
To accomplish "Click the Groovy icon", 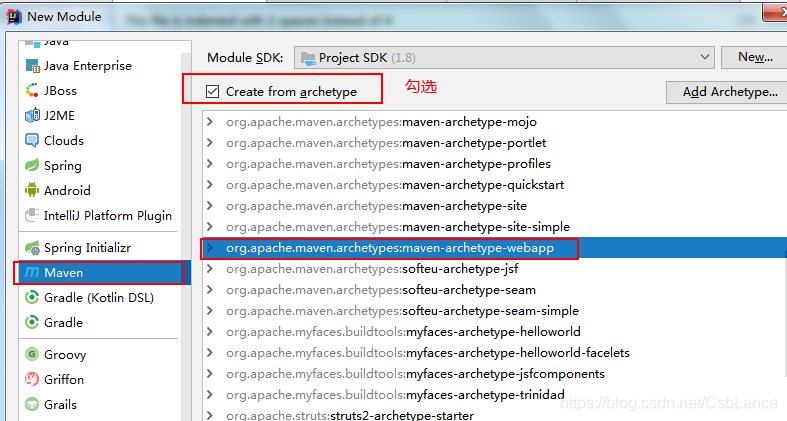I will (32, 354).
